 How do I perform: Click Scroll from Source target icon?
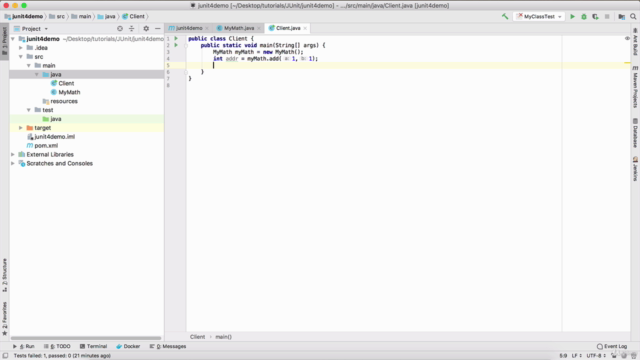click(120, 29)
